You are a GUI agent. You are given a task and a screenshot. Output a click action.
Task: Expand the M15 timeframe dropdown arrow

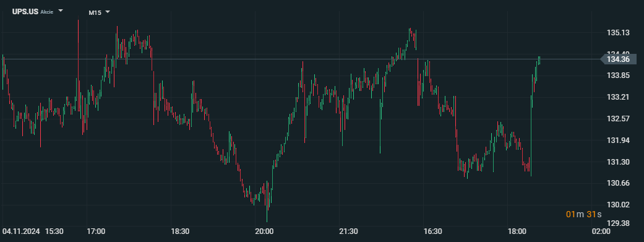tap(108, 12)
